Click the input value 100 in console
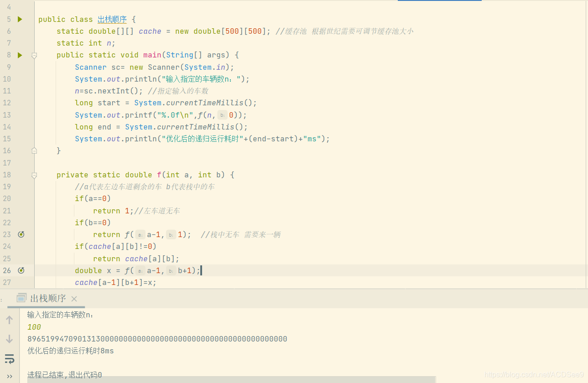 coord(34,327)
